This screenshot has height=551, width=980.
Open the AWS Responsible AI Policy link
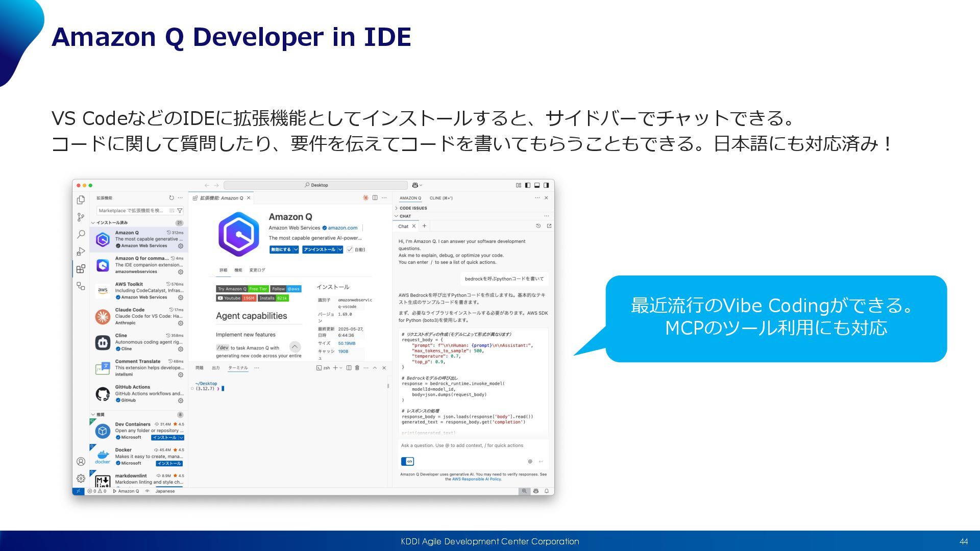click(477, 479)
